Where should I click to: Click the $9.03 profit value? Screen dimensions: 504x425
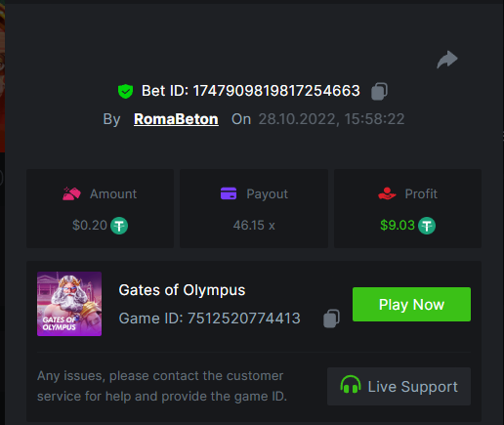coord(398,226)
